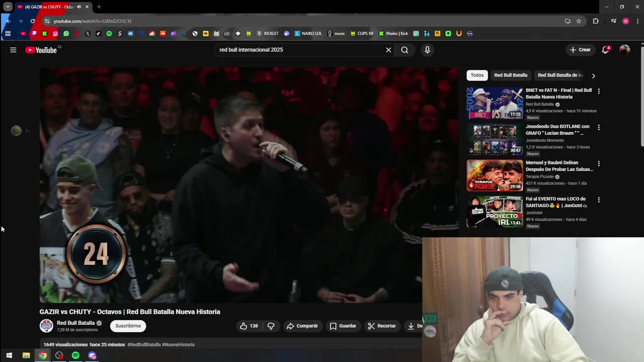
Task: Open Chrome apps grid in bookmarks bar
Action: coord(8,34)
